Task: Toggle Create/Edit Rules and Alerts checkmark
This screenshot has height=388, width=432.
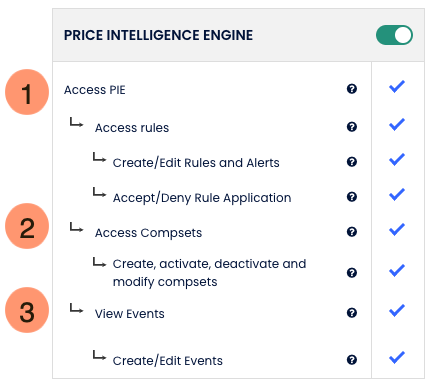Action: point(397,160)
